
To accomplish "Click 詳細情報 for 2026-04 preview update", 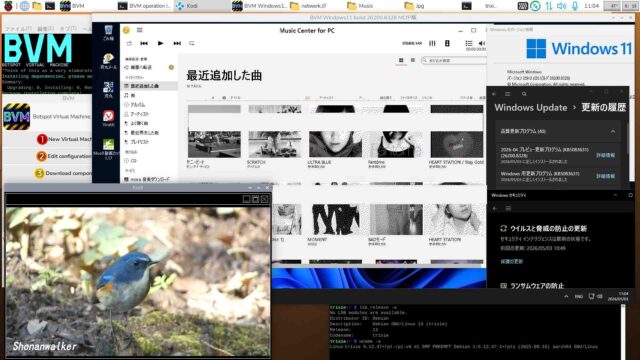I will click(x=605, y=155).
